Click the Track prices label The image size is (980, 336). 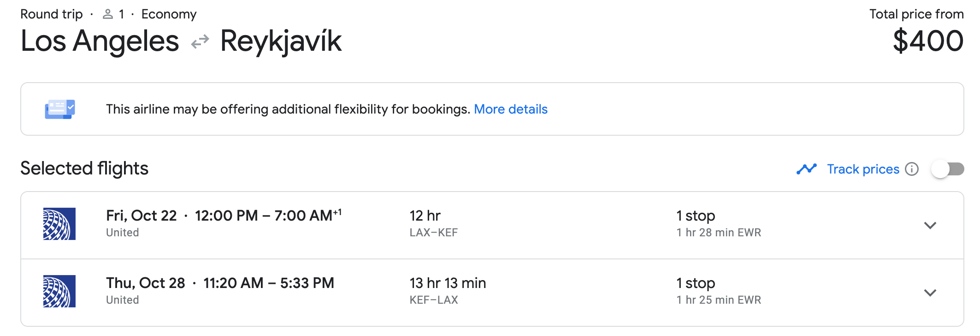862,169
